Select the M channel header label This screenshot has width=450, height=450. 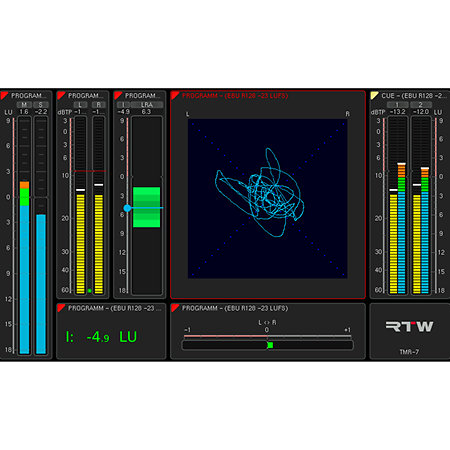pos(24,105)
